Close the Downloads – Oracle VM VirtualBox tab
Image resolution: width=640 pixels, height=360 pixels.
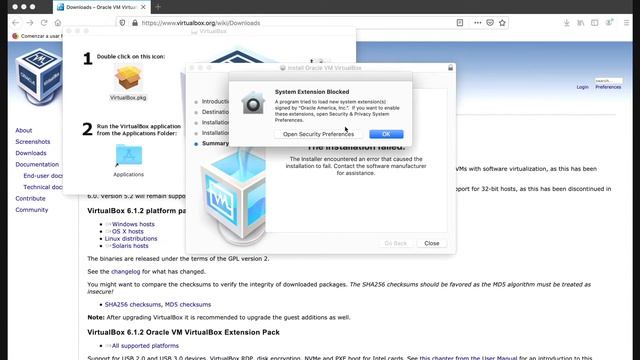143,7
